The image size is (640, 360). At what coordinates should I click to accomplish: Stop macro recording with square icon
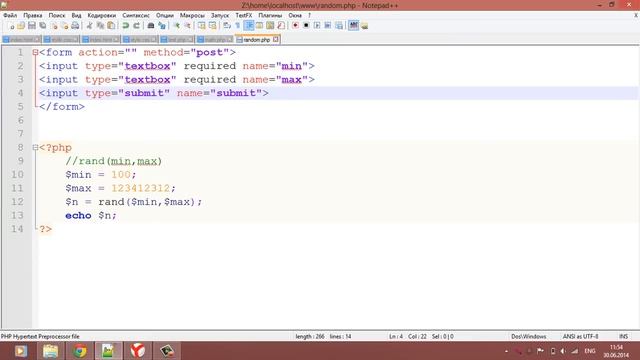306,26
